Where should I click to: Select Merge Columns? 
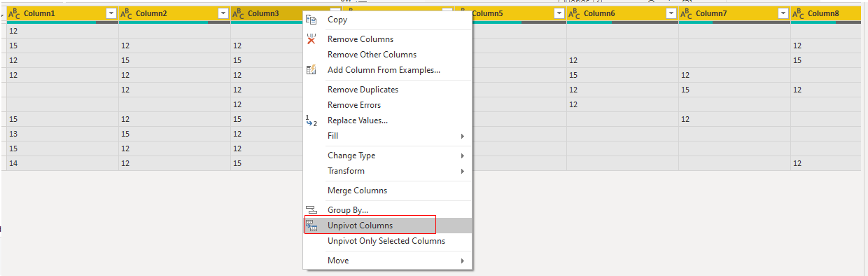tap(388, 191)
